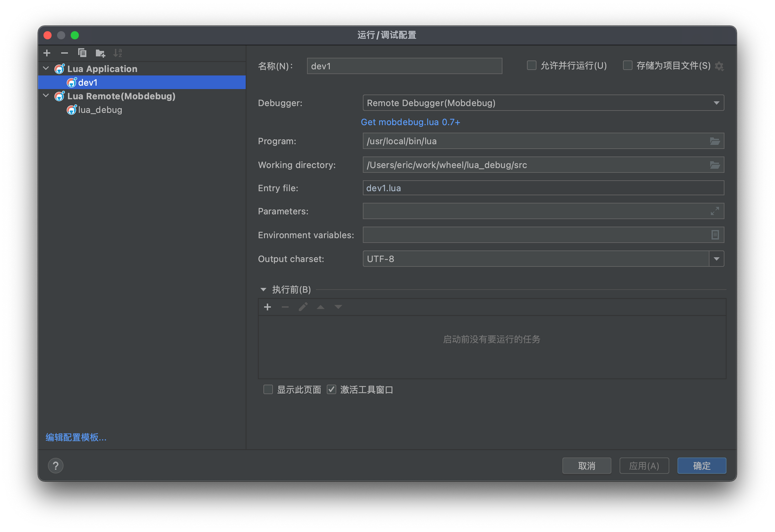The width and height of the screenshot is (775, 532).
Task: Open the help question mark button
Action: pyautogui.click(x=55, y=466)
